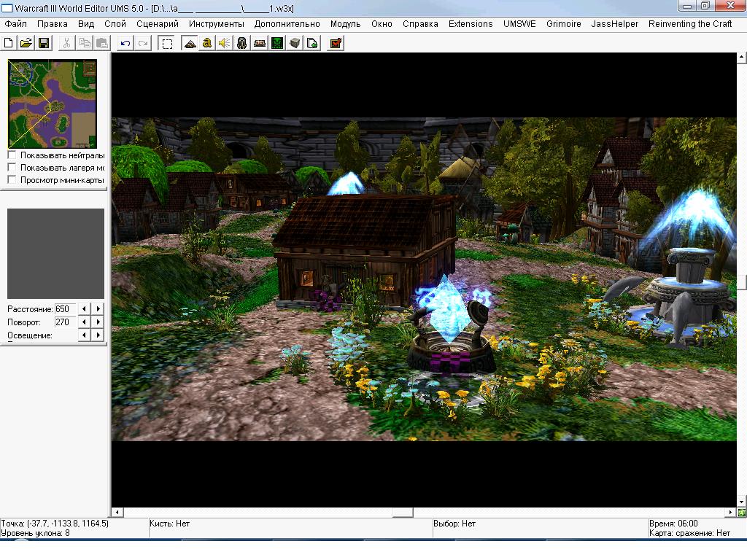Cut selection with the scissors icon
The height and width of the screenshot is (560, 747).
[x=66, y=43]
